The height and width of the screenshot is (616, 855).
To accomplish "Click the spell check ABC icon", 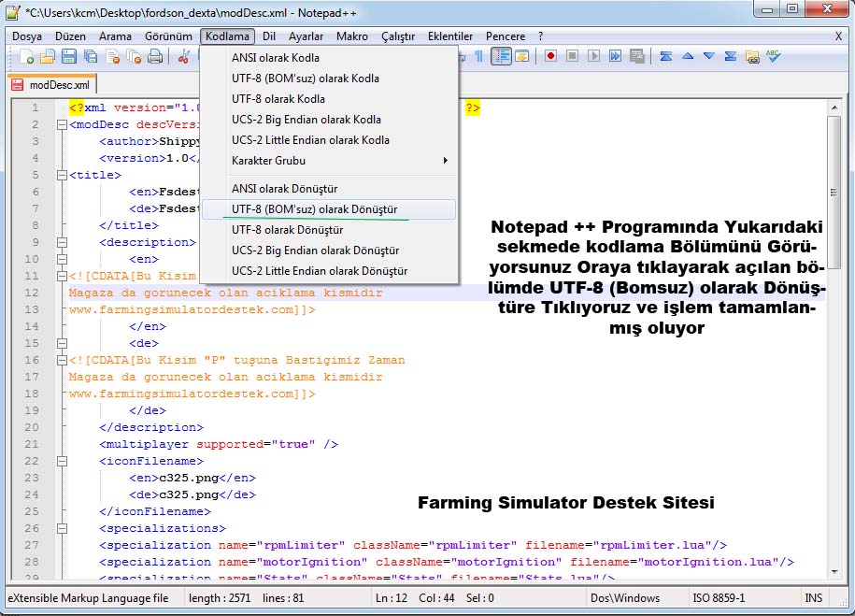I will 773,57.
